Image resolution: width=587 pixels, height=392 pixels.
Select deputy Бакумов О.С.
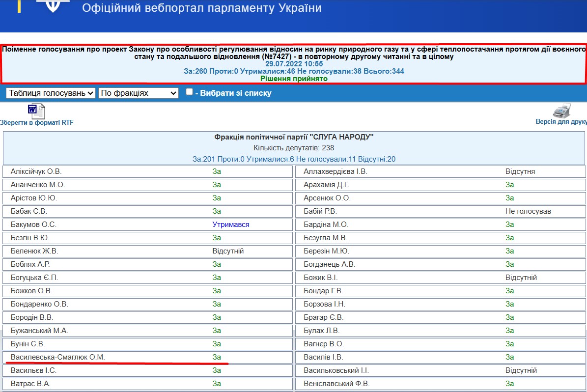coord(33,224)
